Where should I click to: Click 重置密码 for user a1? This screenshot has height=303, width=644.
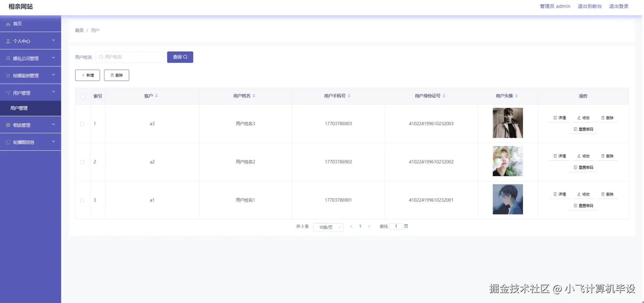pos(584,206)
